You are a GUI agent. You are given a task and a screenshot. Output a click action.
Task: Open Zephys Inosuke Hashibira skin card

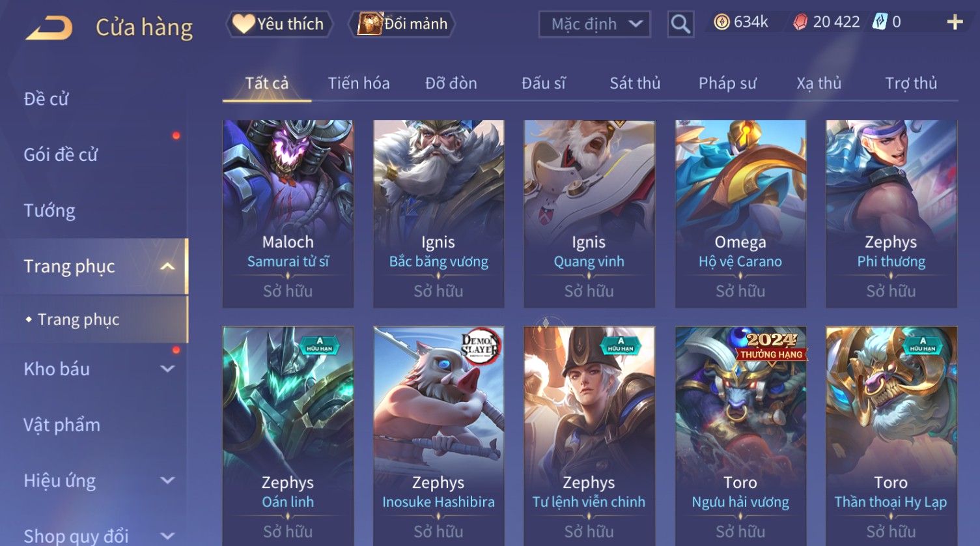(438, 436)
